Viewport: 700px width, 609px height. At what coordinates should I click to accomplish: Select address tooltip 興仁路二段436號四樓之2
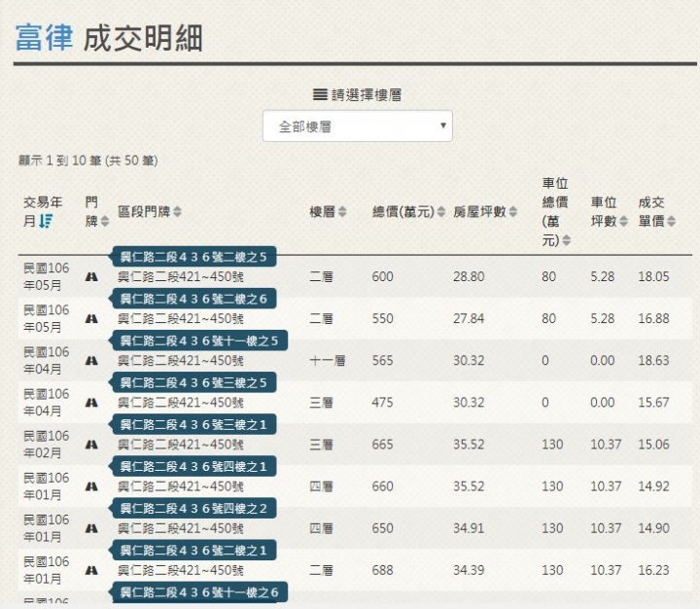coord(193,509)
